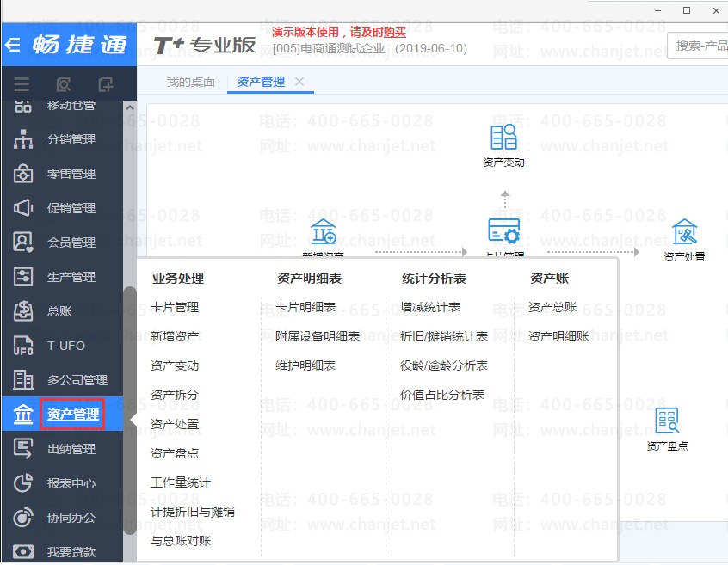Open the 价值占比分析表 report
Viewport: 728px width, 565px height.
click(442, 395)
